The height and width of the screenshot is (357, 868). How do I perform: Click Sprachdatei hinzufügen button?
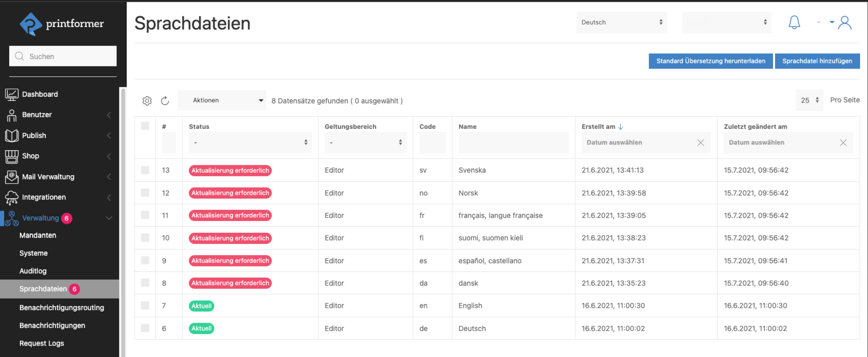[817, 61]
